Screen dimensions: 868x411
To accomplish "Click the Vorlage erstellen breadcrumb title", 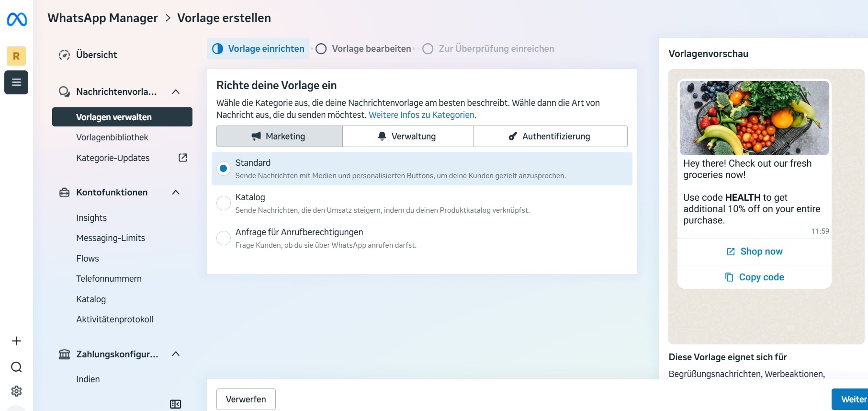I will coord(224,18).
